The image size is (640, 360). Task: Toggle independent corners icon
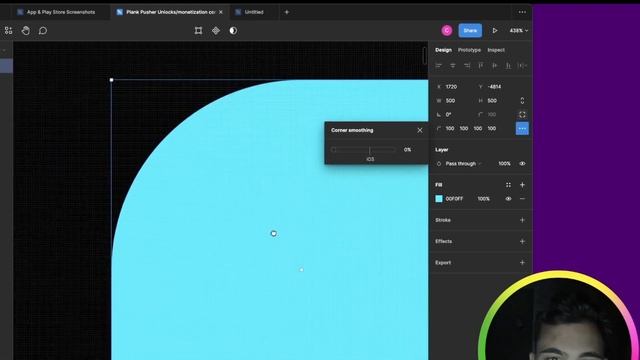click(522, 115)
